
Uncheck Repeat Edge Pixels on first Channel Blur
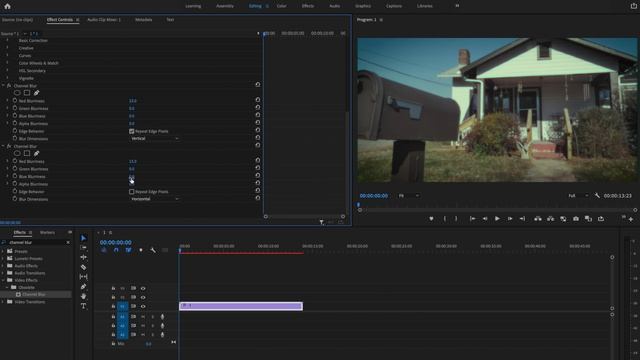click(x=131, y=131)
